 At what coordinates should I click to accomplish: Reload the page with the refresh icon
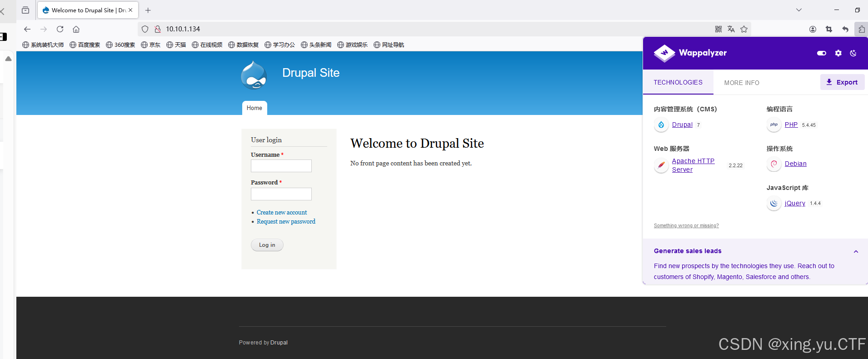coord(60,29)
